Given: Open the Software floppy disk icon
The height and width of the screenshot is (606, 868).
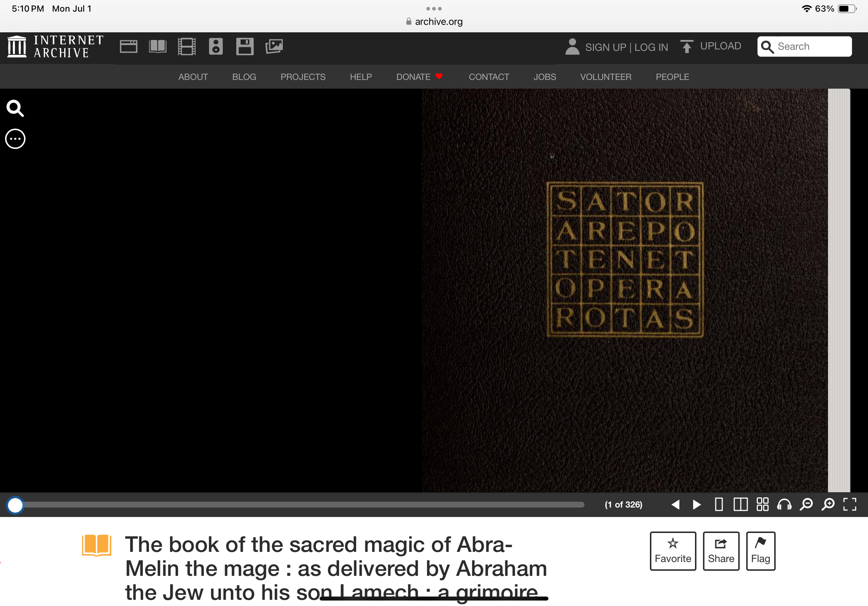Looking at the screenshot, I should click(245, 47).
